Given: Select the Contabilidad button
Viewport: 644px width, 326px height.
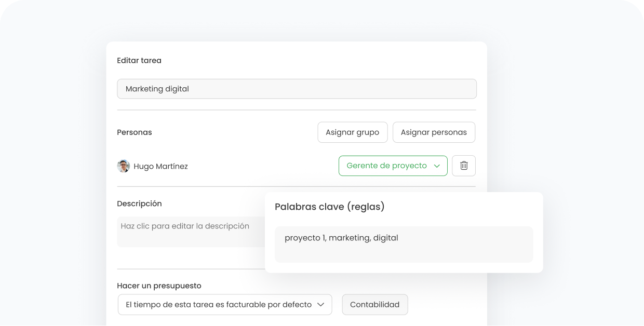Looking at the screenshot, I should point(374,305).
